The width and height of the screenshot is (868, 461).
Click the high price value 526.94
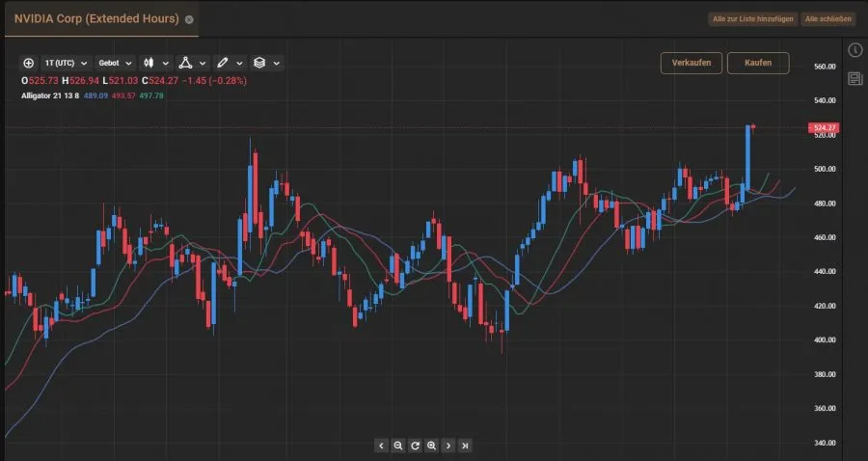click(84, 81)
